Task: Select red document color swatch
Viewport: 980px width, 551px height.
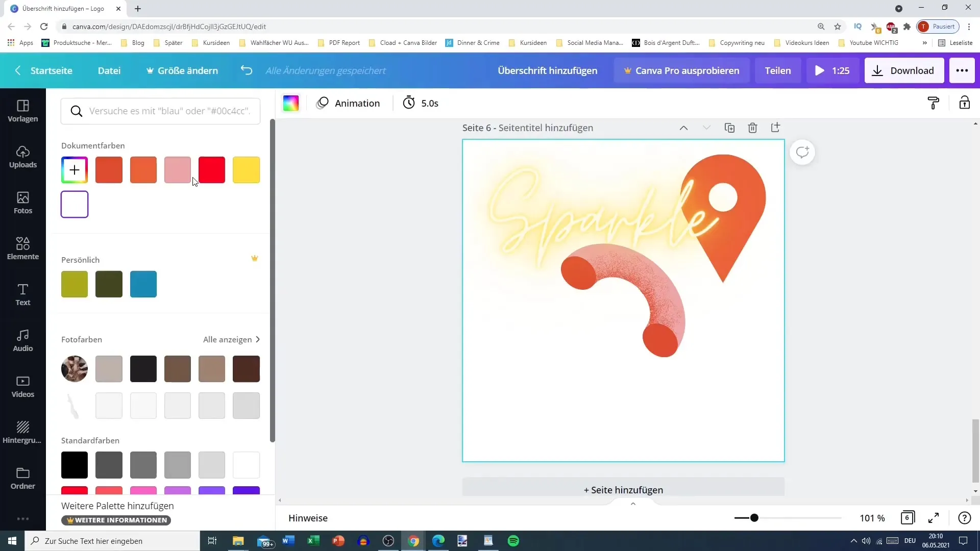Action: tap(212, 169)
